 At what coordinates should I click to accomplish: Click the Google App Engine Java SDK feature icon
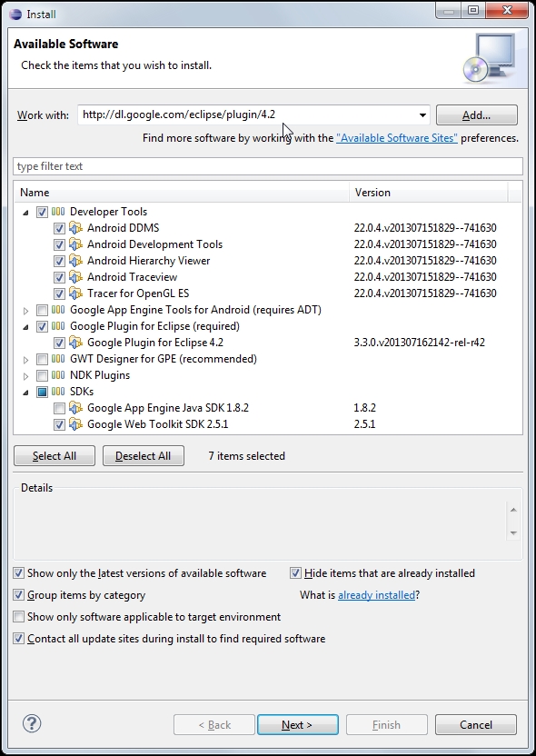click(75, 408)
